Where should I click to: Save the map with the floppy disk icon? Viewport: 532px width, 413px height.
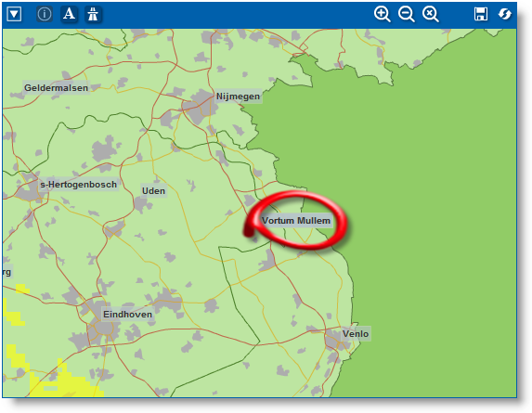pyautogui.click(x=480, y=14)
